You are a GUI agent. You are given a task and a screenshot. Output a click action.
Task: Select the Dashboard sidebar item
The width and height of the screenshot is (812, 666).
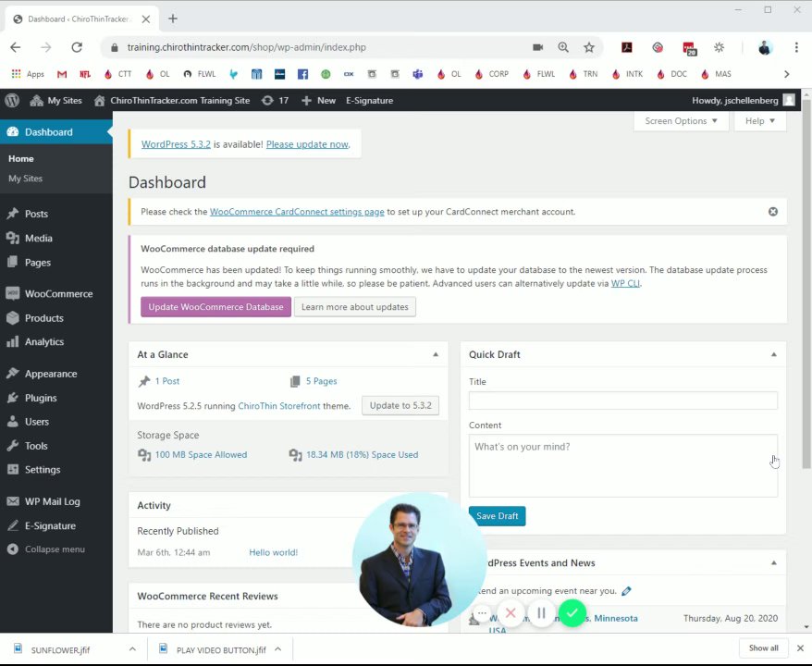(55, 132)
